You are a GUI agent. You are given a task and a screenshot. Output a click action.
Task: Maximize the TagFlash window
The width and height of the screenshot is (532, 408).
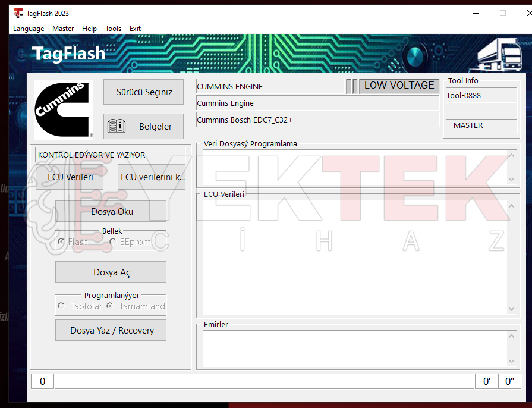[503, 13]
